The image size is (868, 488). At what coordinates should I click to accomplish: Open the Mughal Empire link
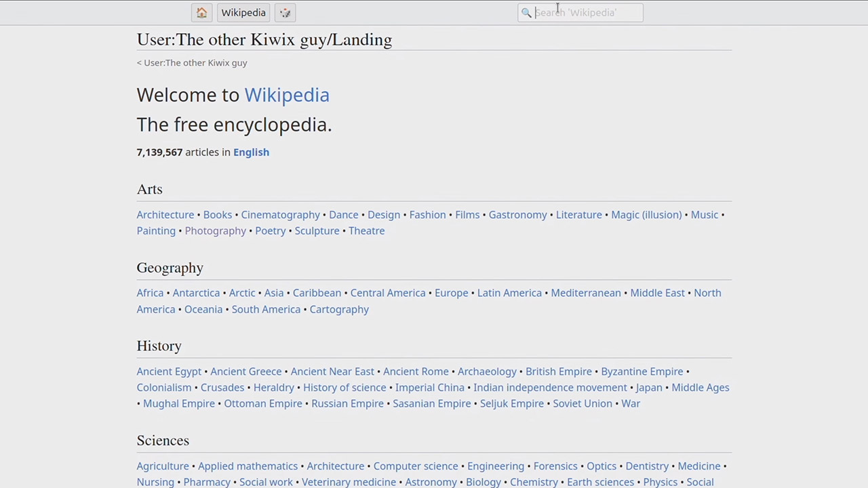[x=179, y=404]
